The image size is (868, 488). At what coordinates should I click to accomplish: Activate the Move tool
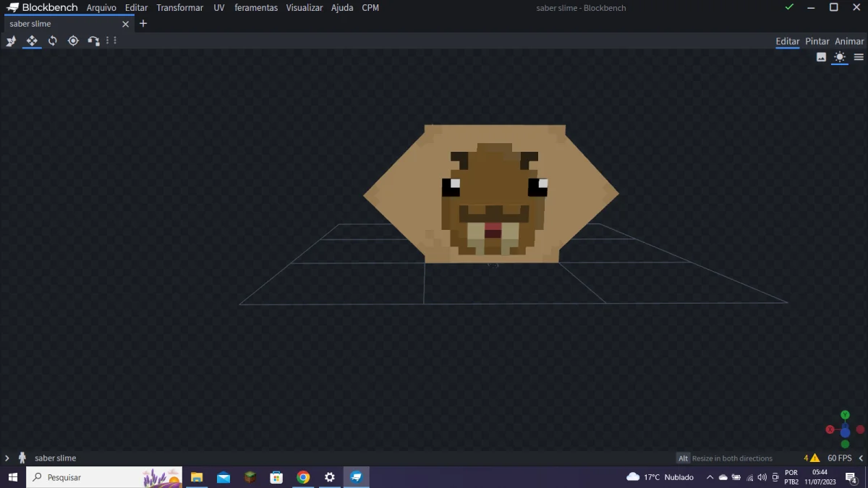pyautogui.click(x=32, y=41)
